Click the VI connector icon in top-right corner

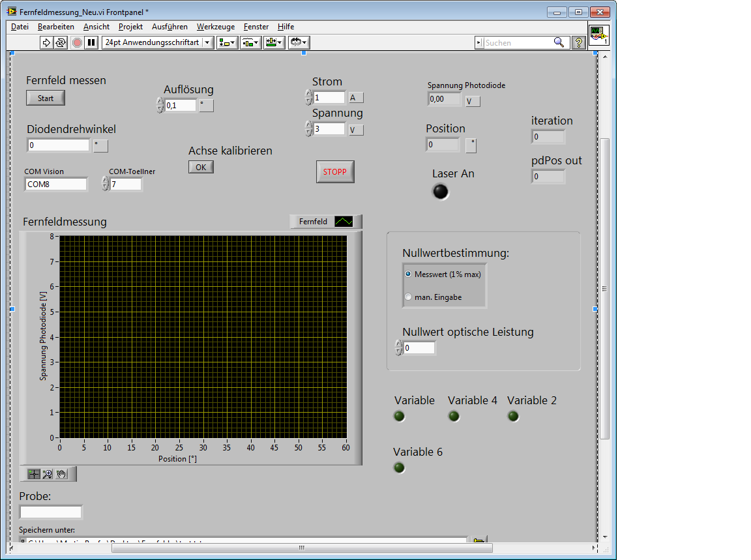[598, 35]
